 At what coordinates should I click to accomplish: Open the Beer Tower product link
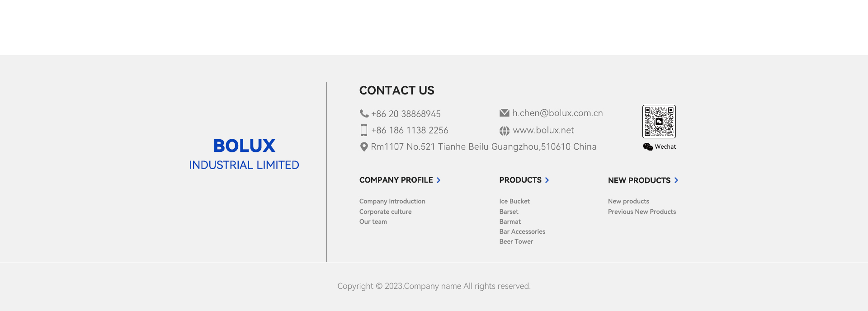[516, 241]
